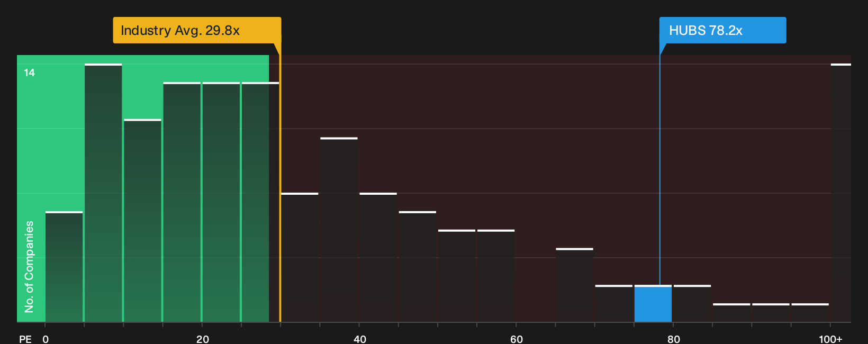This screenshot has height=344, width=868.
Task: Select the 30 to 35 PE bar
Action: pos(300,258)
